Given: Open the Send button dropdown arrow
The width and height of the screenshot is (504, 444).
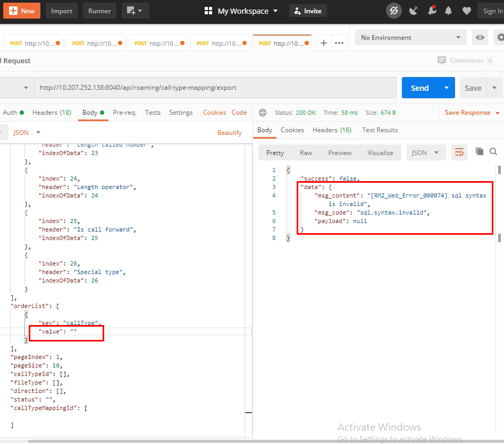Looking at the screenshot, I should point(447,88).
